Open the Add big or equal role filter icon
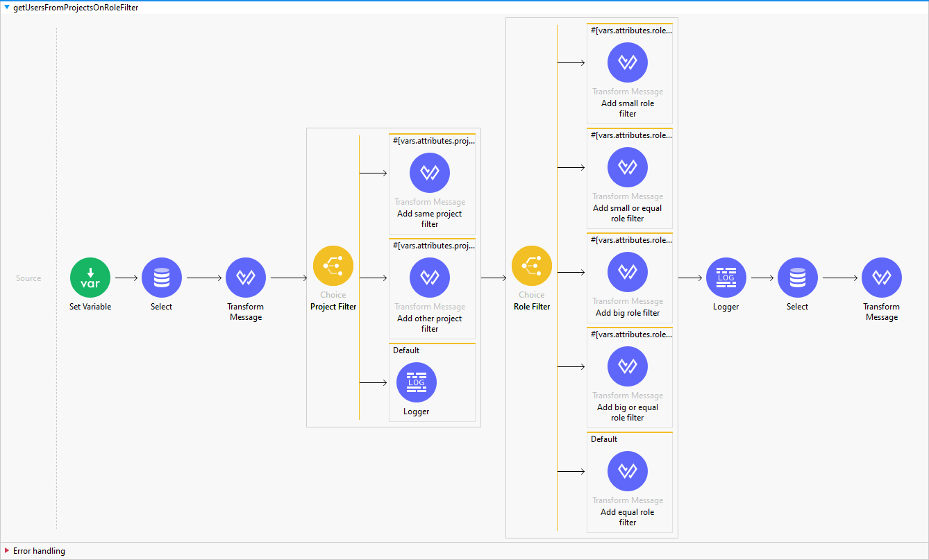This screenshot has width=929, height=560. pos(628,366)
